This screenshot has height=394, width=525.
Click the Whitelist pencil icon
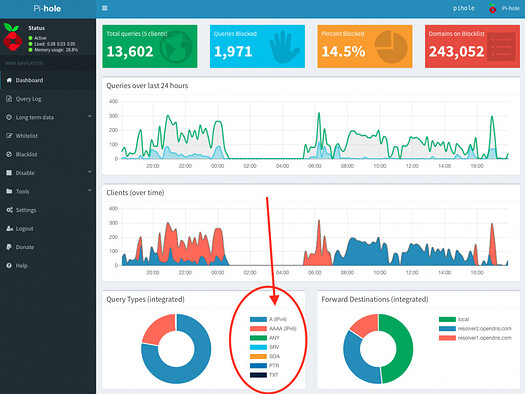pos(9,136)
